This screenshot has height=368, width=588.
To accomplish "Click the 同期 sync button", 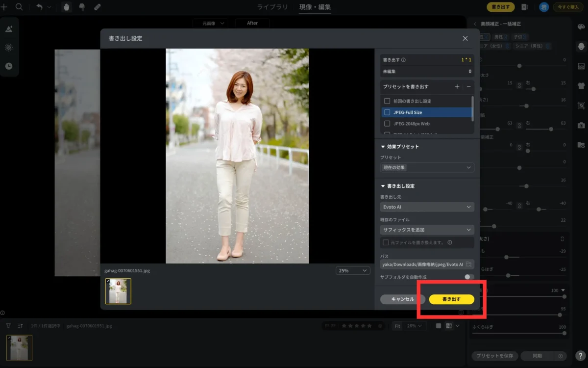I will coord(537,356).
